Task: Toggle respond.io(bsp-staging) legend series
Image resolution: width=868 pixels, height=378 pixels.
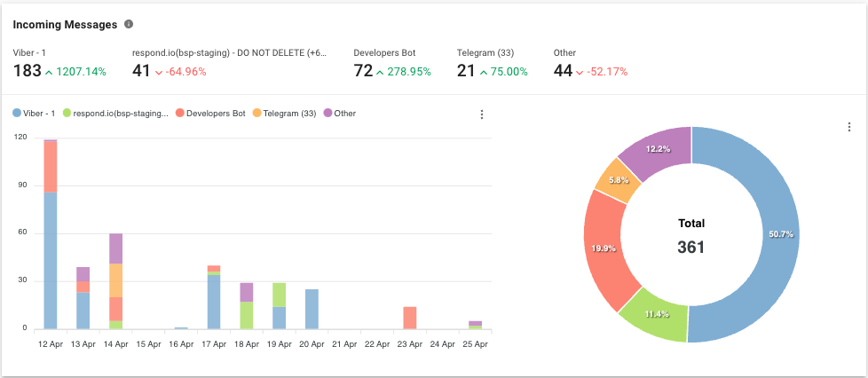Action: [x=115, y=114]
